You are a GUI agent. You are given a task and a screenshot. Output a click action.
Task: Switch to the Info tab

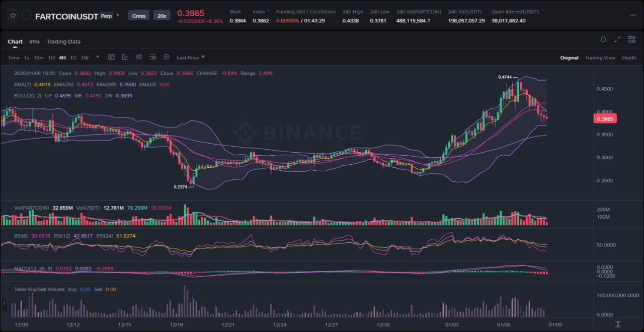[34, 42]
